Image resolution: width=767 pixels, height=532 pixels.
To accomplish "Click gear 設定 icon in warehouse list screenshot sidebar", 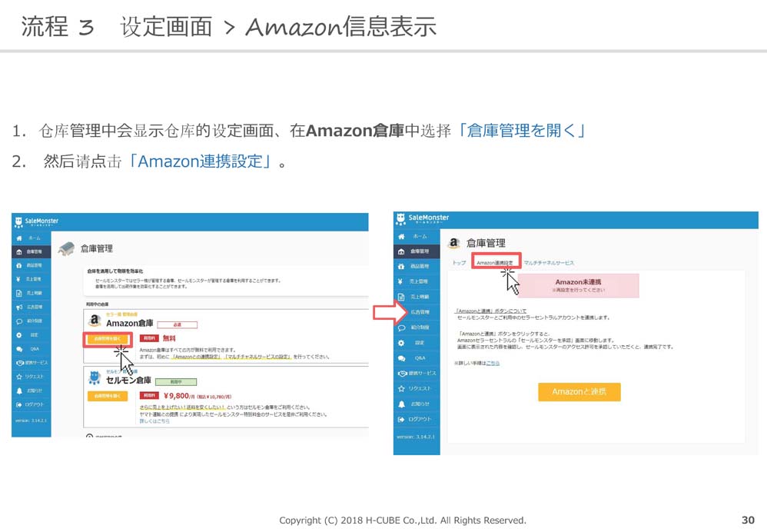I will point(19,335).
